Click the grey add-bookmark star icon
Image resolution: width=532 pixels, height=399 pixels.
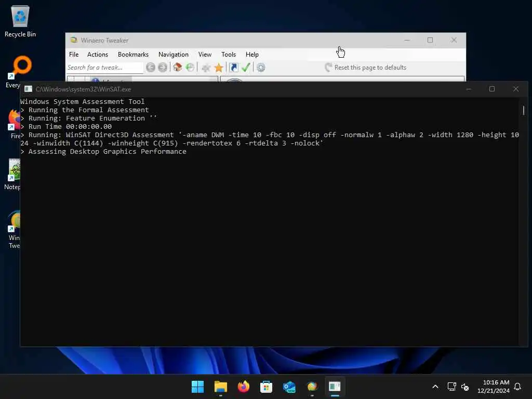206,68
